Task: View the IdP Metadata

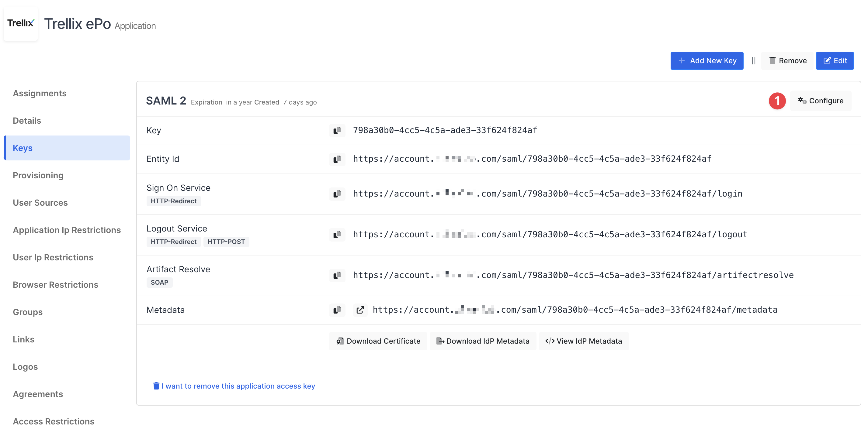Action: click(x=584, y=341)
